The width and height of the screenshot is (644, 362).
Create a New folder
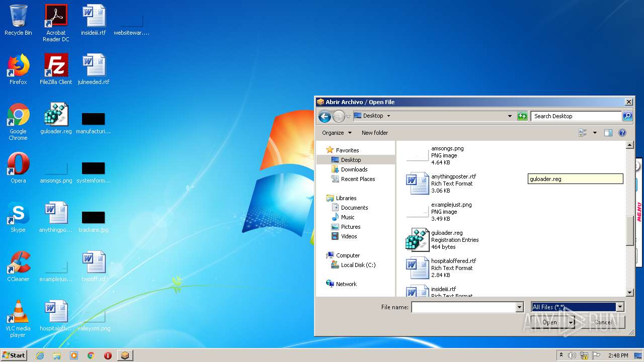(375, 133)
